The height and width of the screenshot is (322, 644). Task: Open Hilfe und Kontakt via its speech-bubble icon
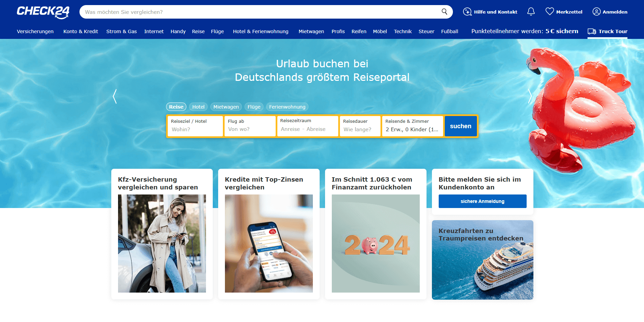pyautogui.click(x=467, y=11)
